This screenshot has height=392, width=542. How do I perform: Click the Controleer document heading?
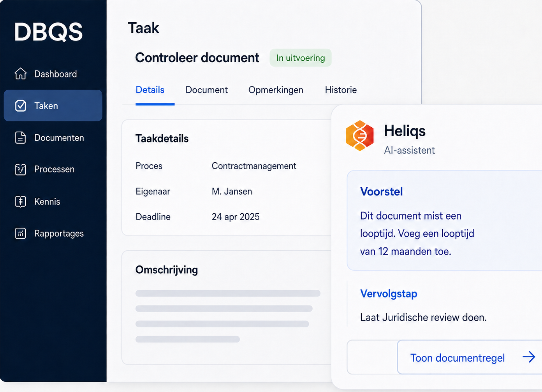[197, 58]
